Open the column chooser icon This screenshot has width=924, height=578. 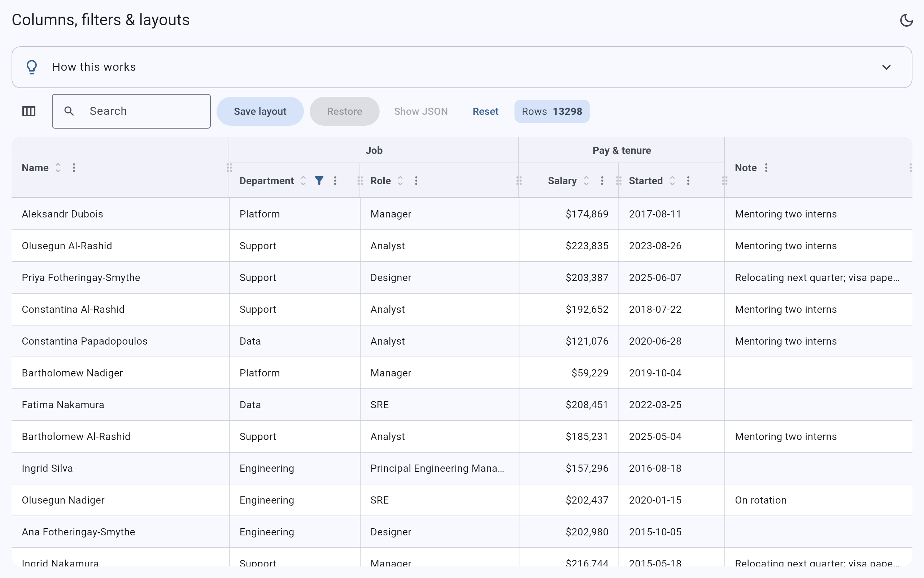pos(29,111)
